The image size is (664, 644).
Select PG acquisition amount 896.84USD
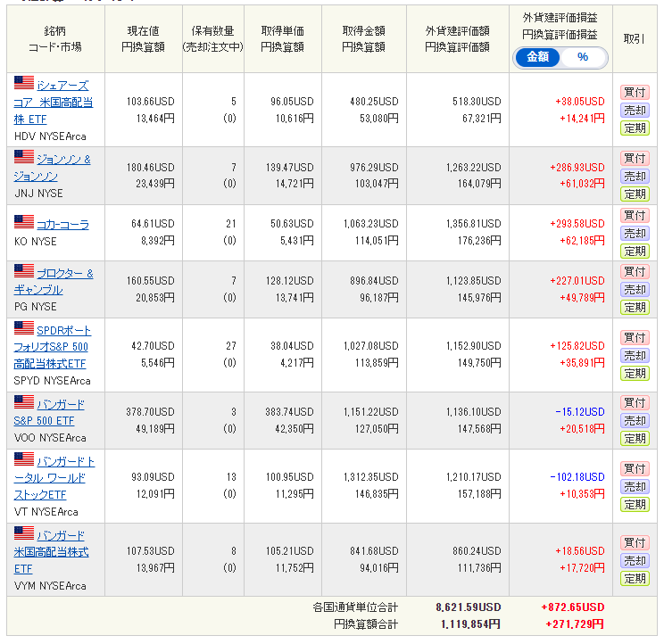374,281
